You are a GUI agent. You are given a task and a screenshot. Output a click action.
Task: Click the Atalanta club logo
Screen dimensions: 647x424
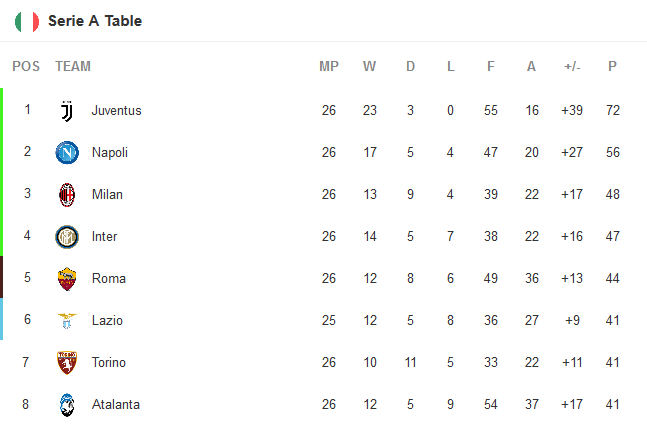click(x=67, y=404)
